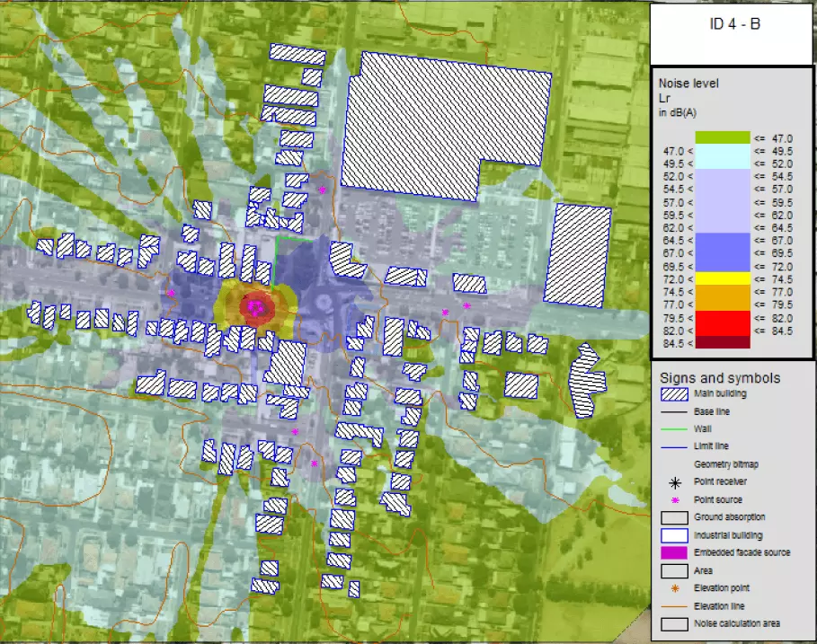Click the red noise hotspot on the map
The height and width of the screenshot is (644, 817).
[256, 307]
